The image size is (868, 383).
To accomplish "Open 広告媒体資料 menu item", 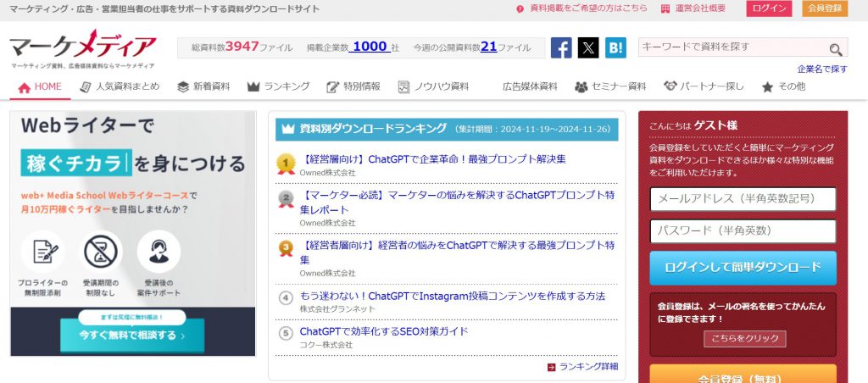I will [530, 87].
